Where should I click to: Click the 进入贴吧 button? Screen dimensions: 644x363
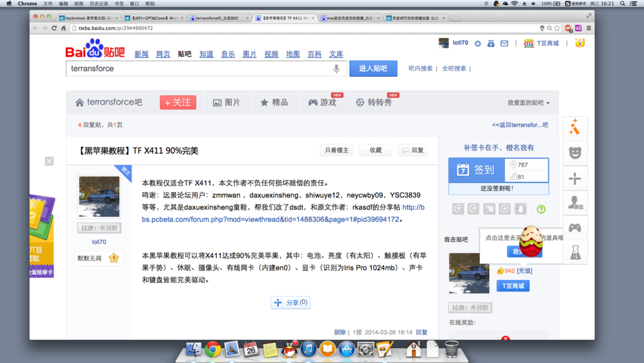pyautogui.click(x=373, y=68)
